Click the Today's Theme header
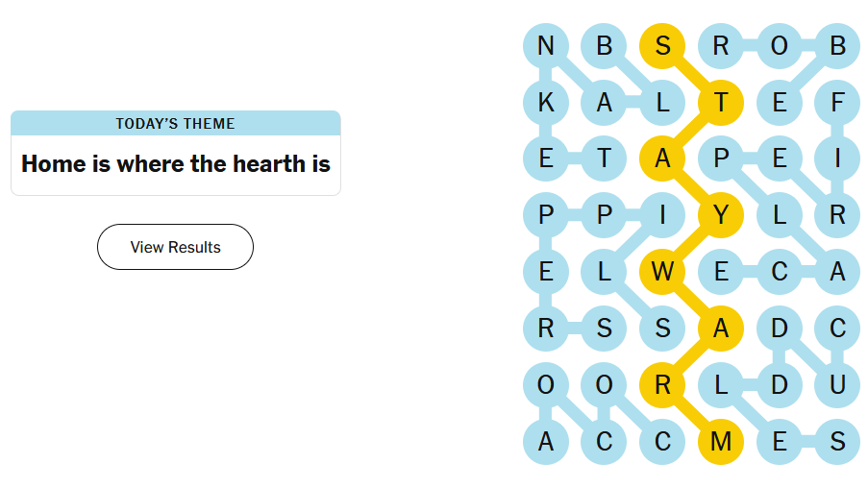868x488 pixels. coord(175,123)
